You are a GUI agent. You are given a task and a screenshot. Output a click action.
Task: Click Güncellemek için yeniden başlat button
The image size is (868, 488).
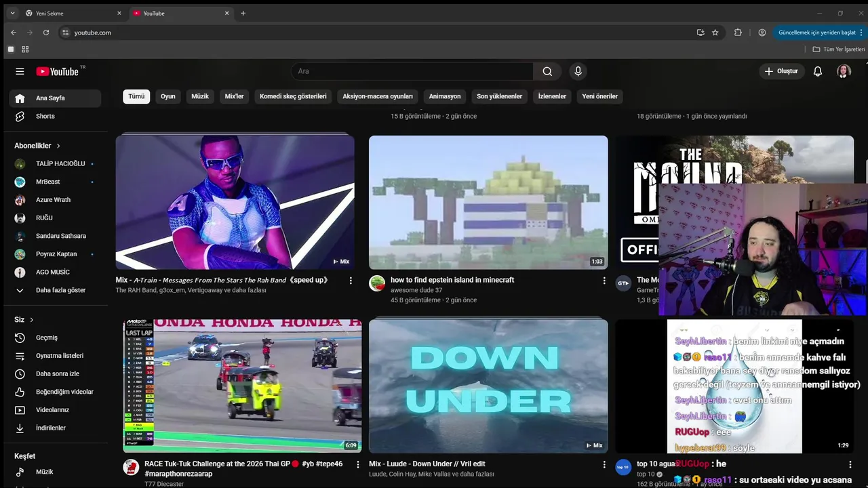click(818, 33)
